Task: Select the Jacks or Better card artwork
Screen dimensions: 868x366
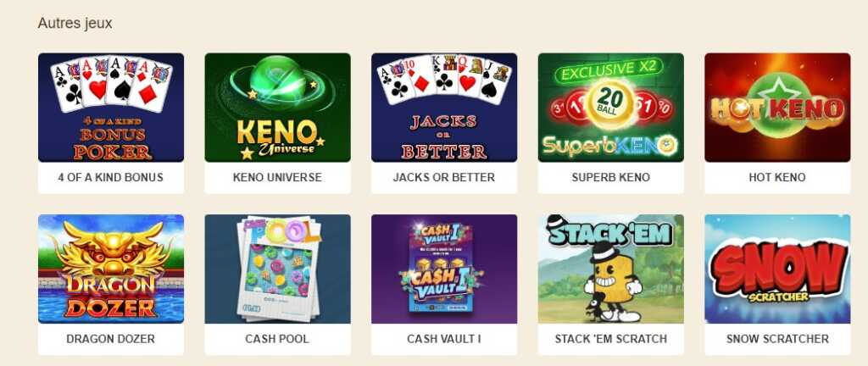Action: tap(444, 108)
